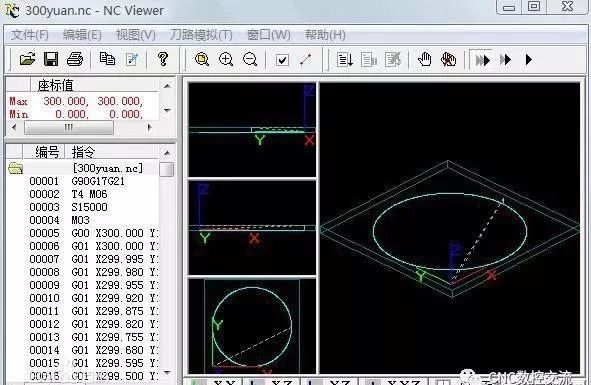The width and height of the screenshot is (591, 385).
Task: Click the fast-forward triple arrow playback button
Action: pos(482,60)
